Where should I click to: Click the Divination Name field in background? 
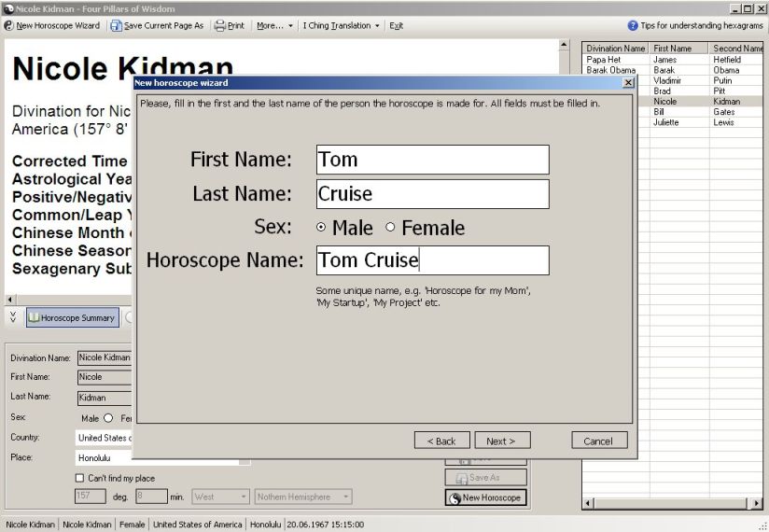(x=105, y=358)
